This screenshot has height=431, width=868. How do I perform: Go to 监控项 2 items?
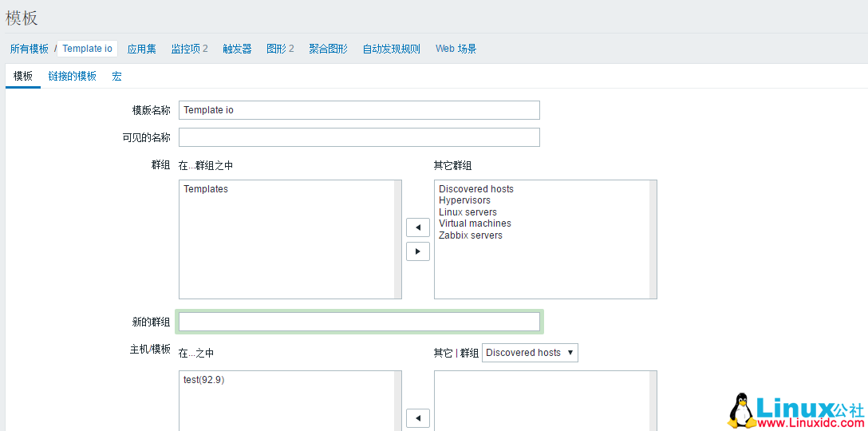tap(189, 49)
